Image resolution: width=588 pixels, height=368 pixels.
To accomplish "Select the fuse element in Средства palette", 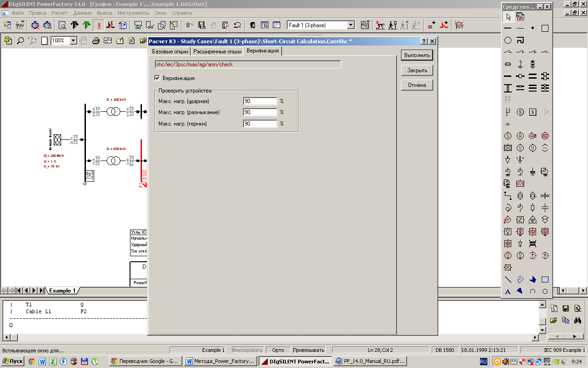I will [508, 64].
